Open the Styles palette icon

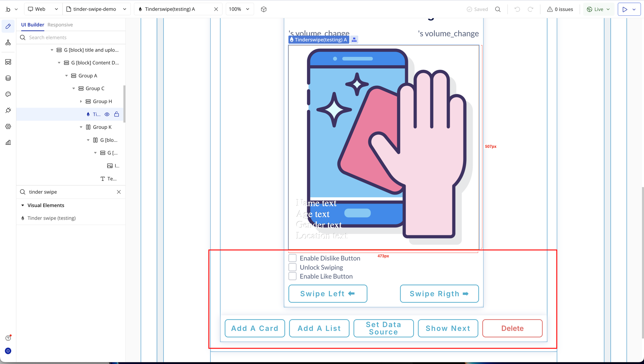(8, 94)
